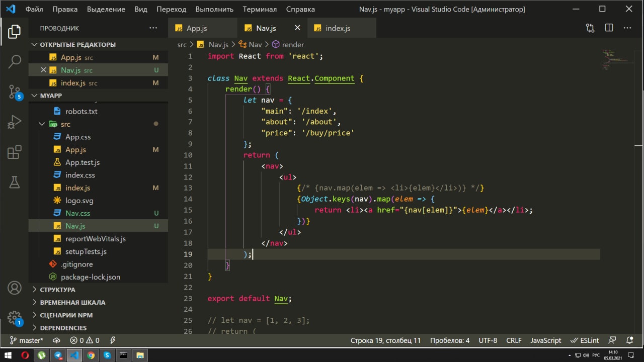The height and width of the screenshot is (362, 644).
Task: Open the Testing flask icon
Action: [15, 182]
